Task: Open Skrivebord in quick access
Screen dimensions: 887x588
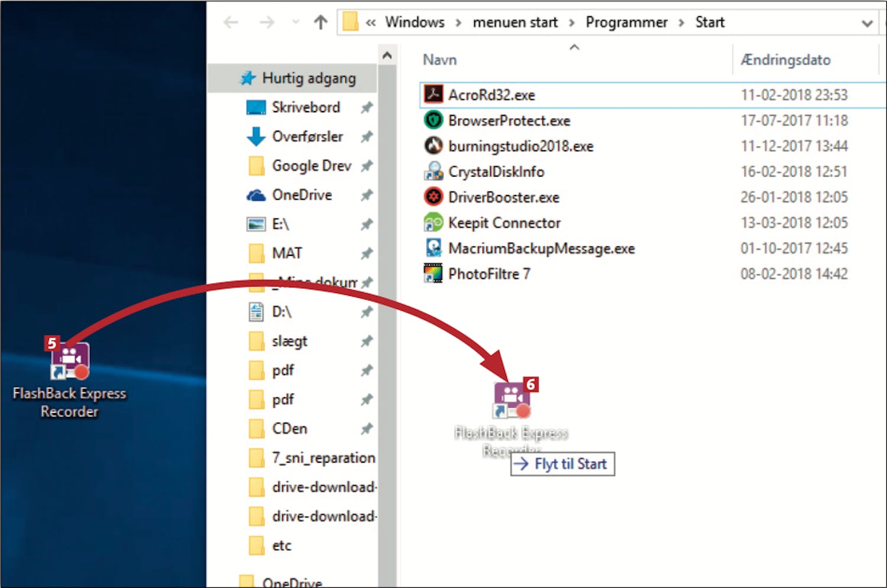Action: point(306,107)
